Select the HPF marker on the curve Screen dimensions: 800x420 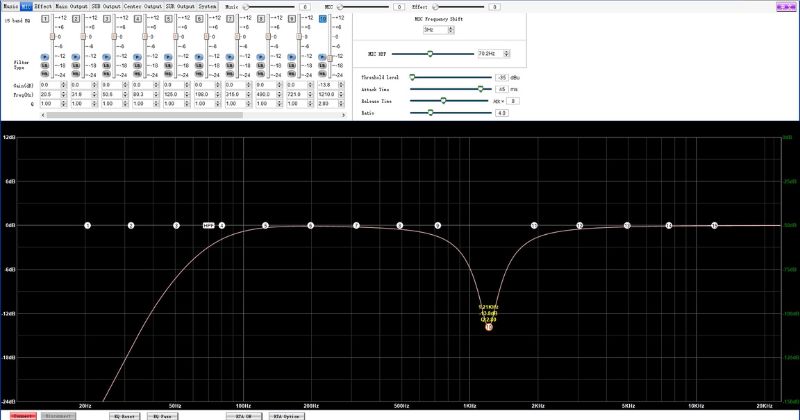(209, 226)
